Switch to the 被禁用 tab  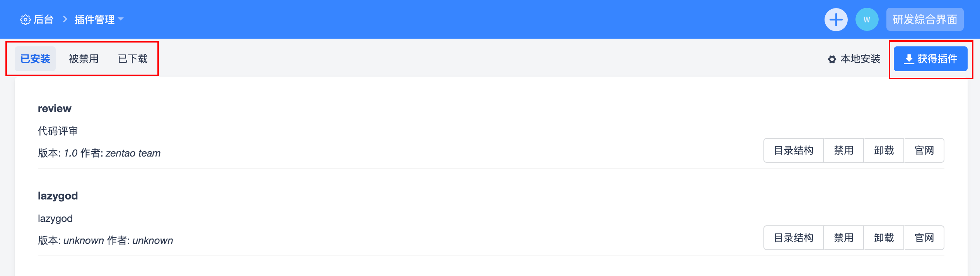click(x=84, y=59)
